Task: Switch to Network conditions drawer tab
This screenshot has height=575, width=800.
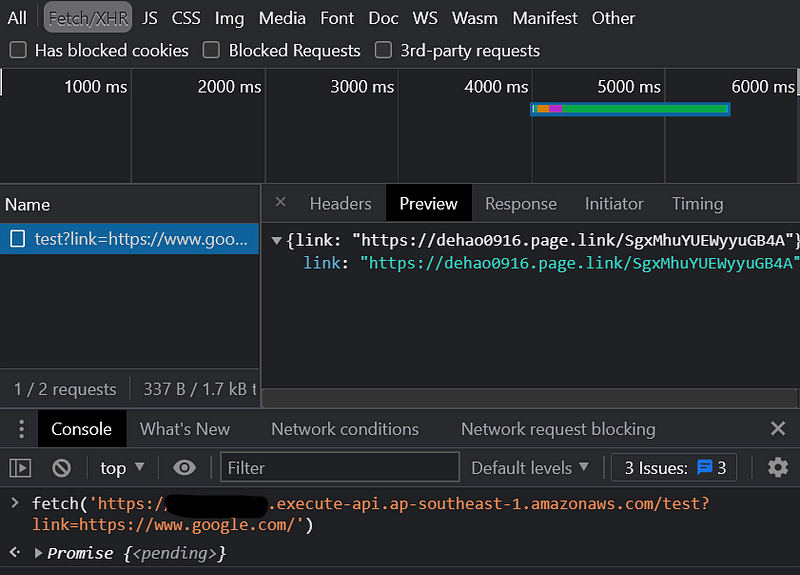Action: 345,429
